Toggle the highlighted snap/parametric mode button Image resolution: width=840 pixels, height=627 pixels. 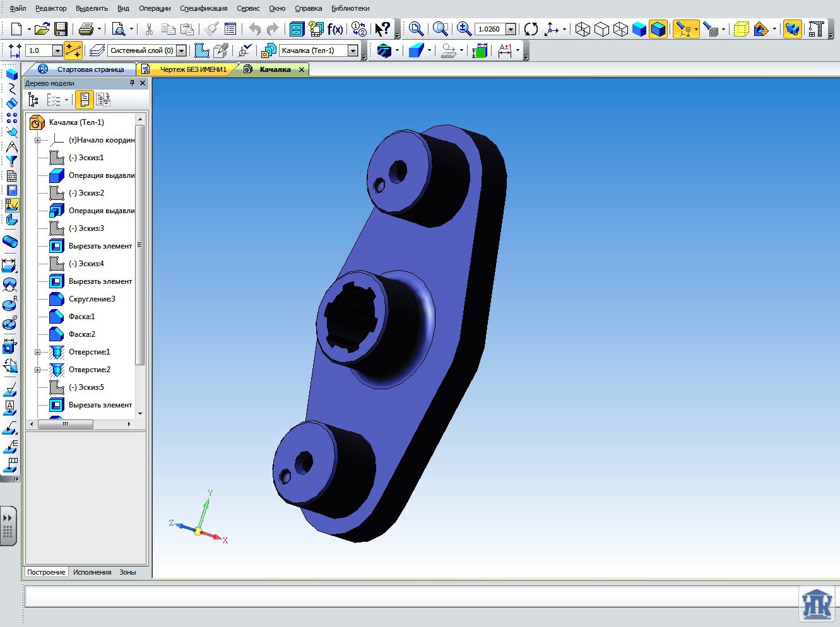tap(73, 50)
